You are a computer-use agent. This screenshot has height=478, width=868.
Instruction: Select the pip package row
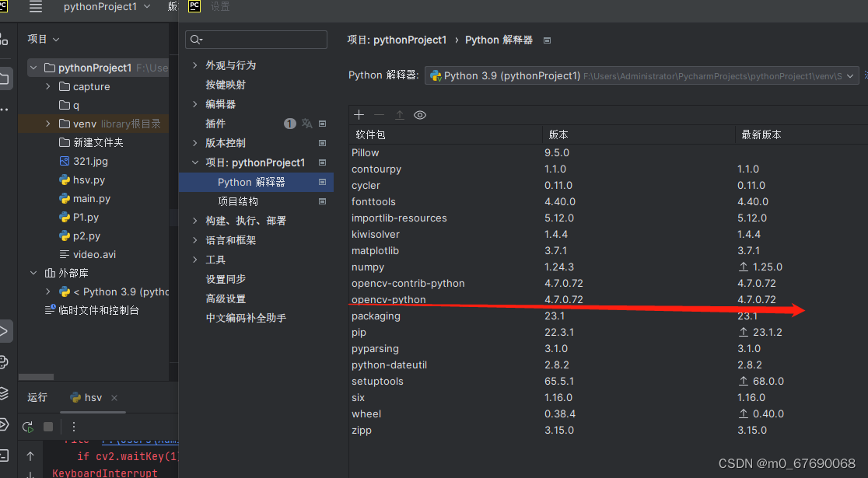[608, 332]
